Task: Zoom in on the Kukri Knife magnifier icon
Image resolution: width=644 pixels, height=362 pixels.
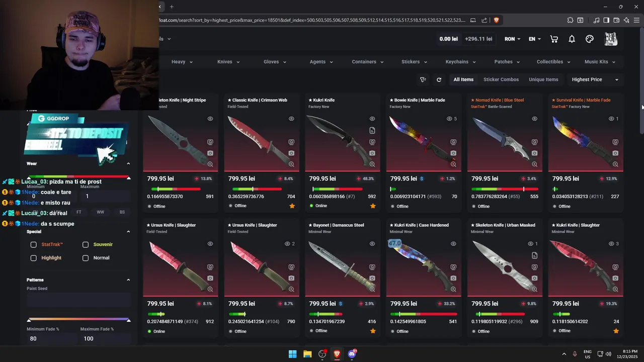Action: coord(372,164)
